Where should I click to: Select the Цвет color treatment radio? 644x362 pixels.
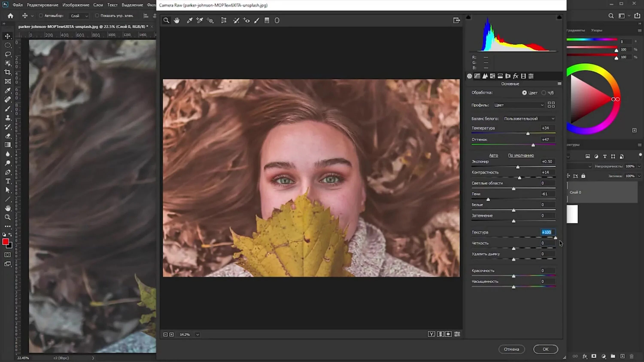click(x=524, y=93)
